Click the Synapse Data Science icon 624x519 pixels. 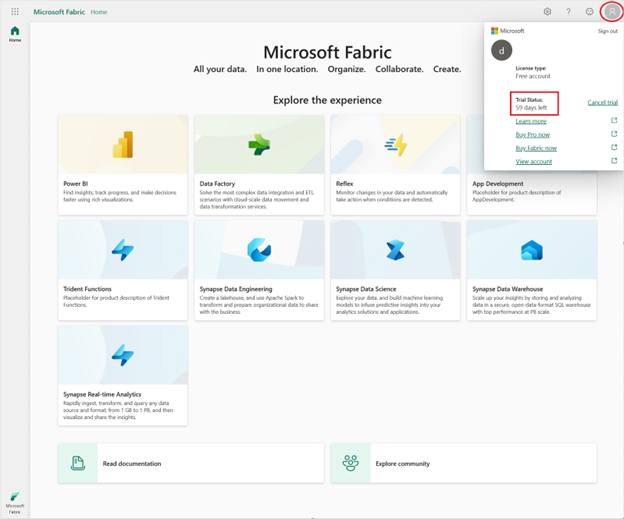click(395, 250)
